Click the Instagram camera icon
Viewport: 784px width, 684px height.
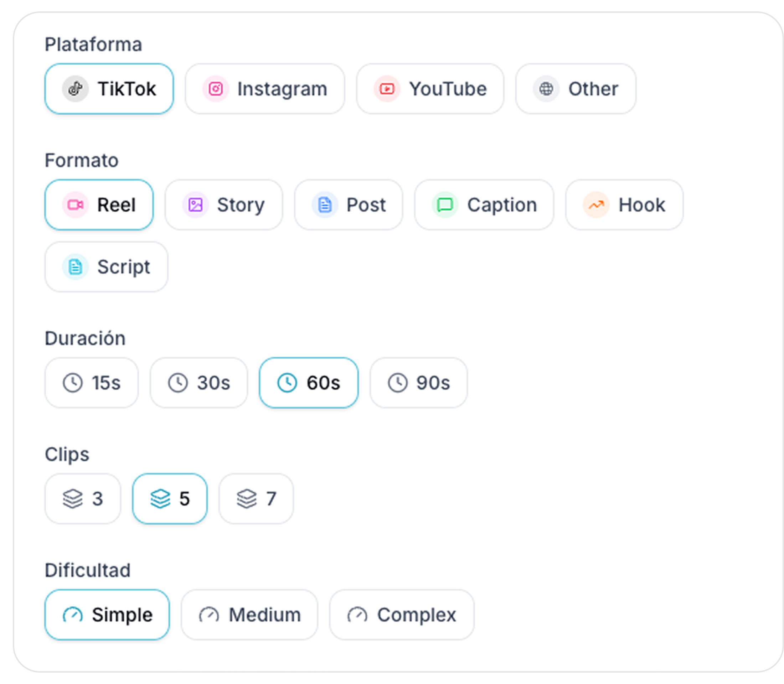(x=215, y=89)
